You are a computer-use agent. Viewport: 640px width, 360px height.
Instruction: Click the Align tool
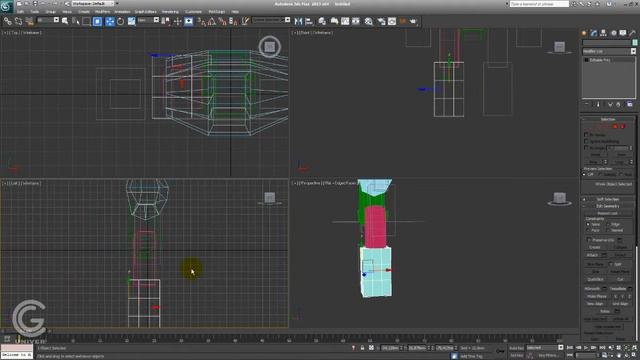coord(309,21)
